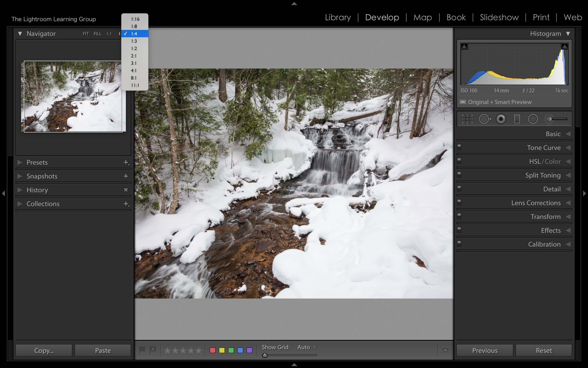Hide the top module picker panel arrow

(294, 3)
